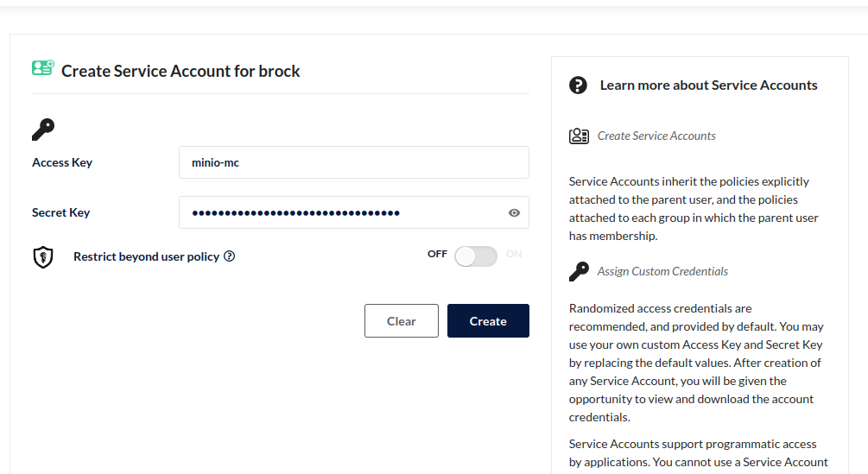Screen dimensions: 868x474
Task: Click the question mark icon in Learn more panel
Action: 578,85
